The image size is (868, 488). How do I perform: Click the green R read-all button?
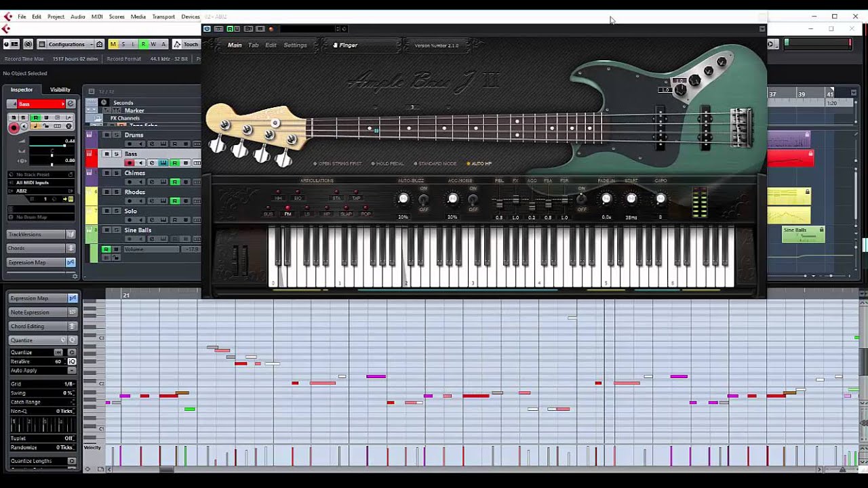[143, 44]
